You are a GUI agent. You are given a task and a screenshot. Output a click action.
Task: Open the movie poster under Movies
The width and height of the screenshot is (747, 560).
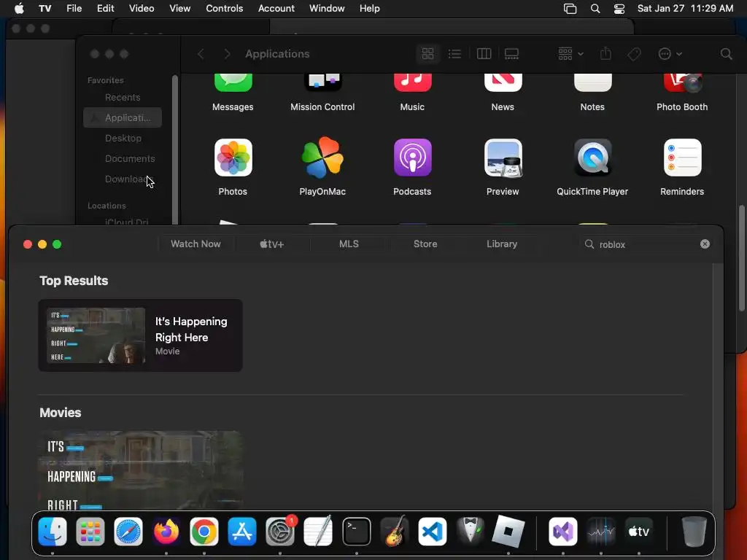(x=140, y=470)
